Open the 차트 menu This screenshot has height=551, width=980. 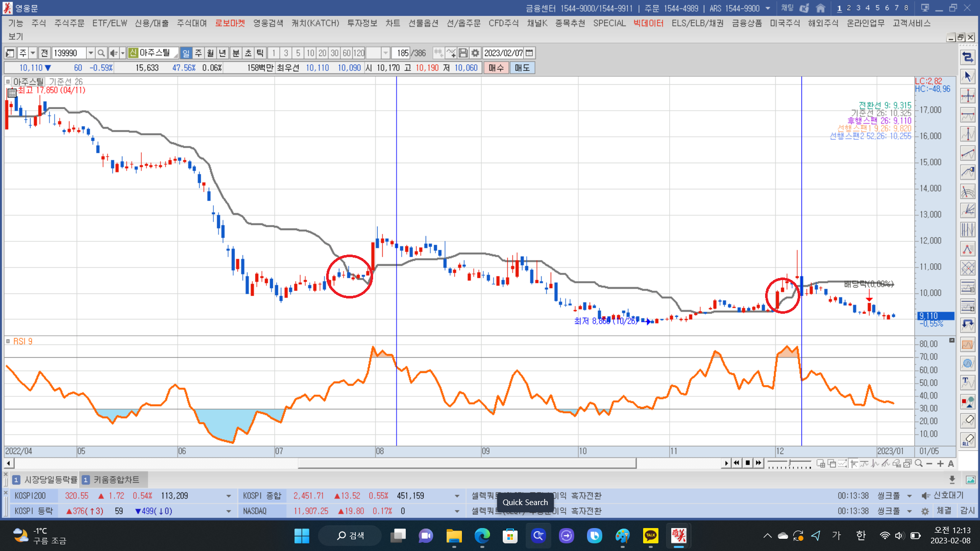click(x=393, y=23)
